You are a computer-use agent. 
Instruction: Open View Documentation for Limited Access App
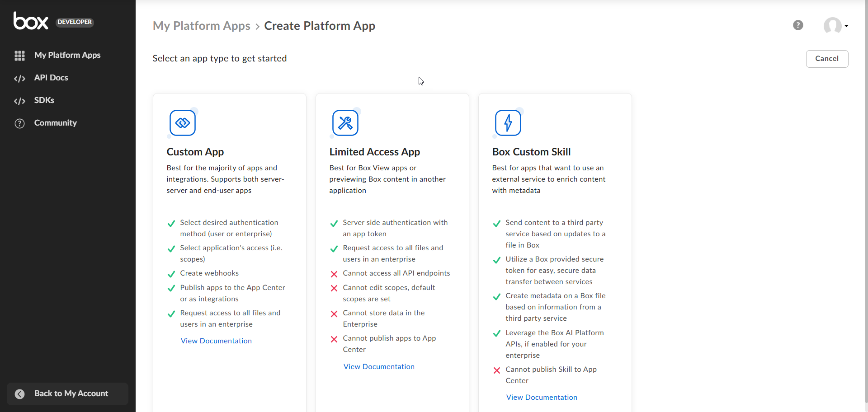(379, 366)
